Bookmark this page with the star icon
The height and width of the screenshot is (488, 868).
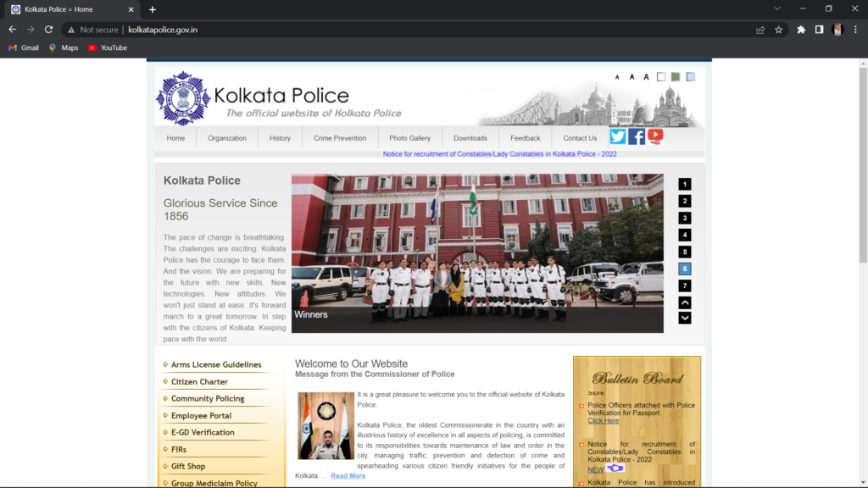pos(779,30)
